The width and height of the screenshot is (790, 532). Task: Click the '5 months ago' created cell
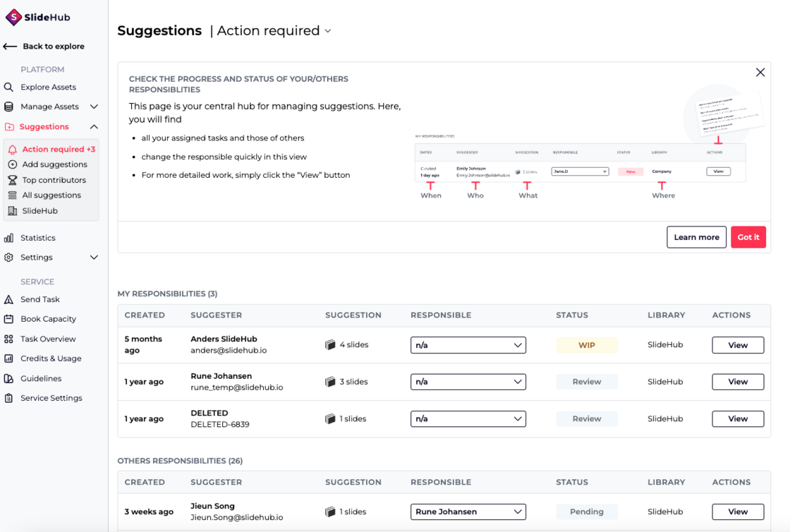pyautogui.click(x=144, y=345)
